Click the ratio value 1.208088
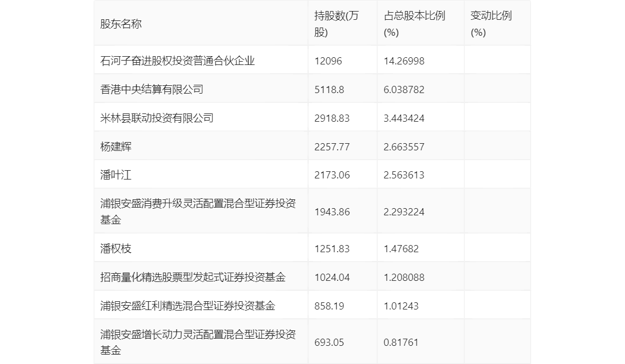The width and height of the screenshot is (625, 364). coord(404,278)
